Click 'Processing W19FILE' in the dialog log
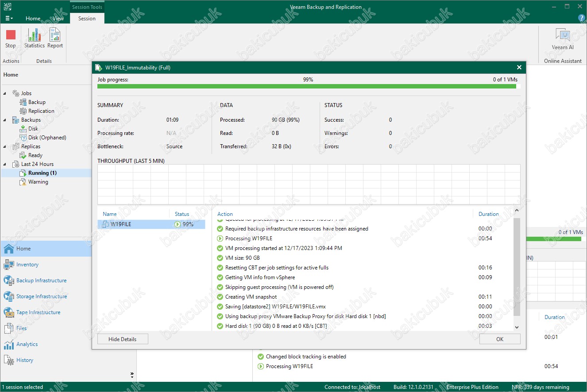This screenshot has height=392, width=587. pyautogui.click(x=249, y=238)
